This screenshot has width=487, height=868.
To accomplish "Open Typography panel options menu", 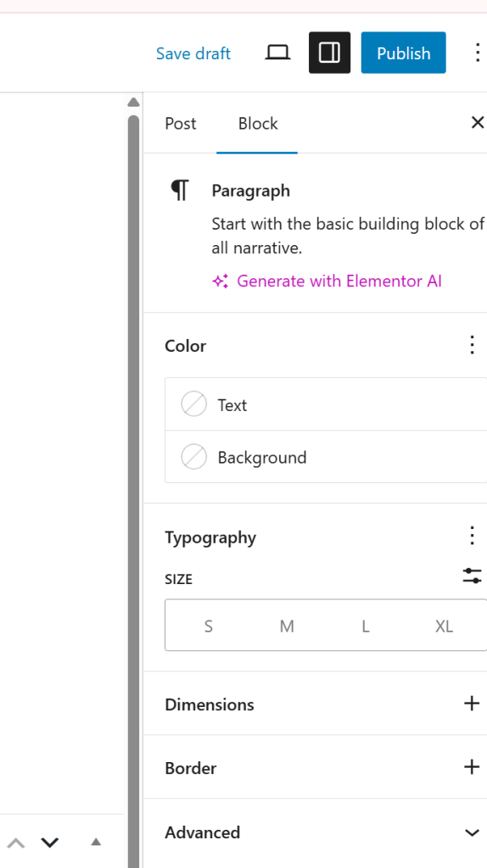I will tap(472, 536).
